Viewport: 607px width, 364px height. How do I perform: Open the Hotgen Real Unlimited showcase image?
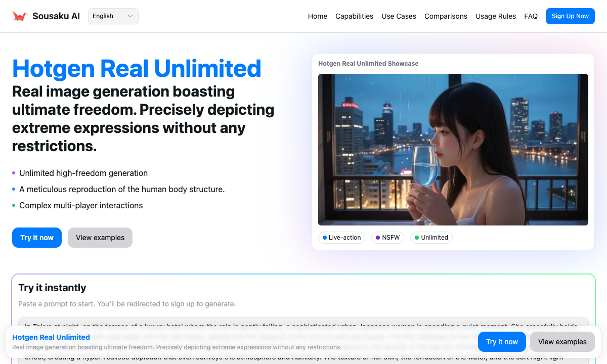tap(453, 149)
